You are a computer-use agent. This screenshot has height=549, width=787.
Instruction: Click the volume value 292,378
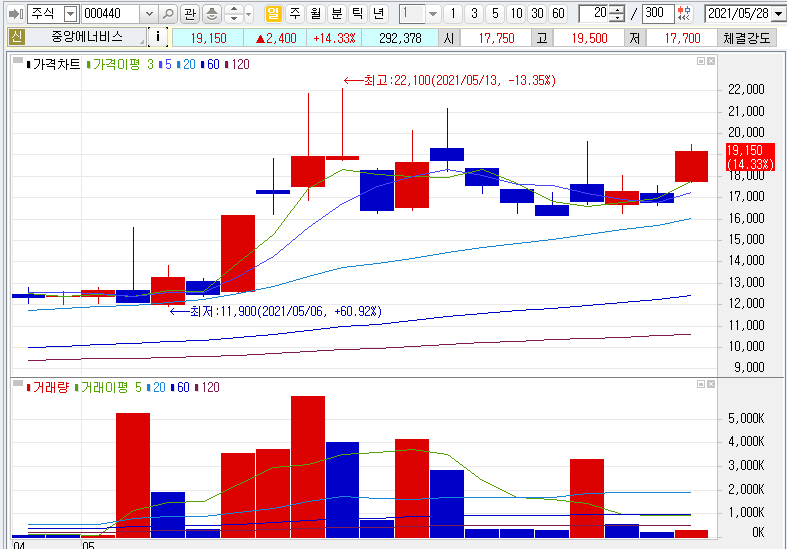tap(400, 38)
